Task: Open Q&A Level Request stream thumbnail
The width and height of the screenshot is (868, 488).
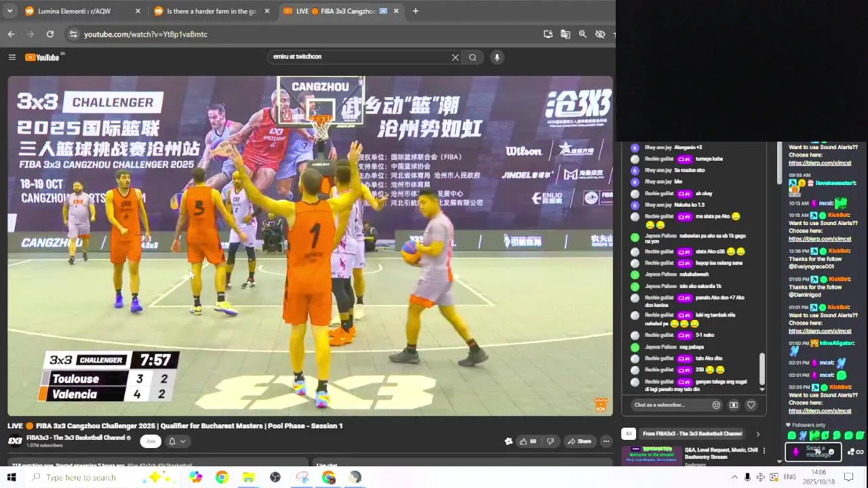Action: pos(652,455)
